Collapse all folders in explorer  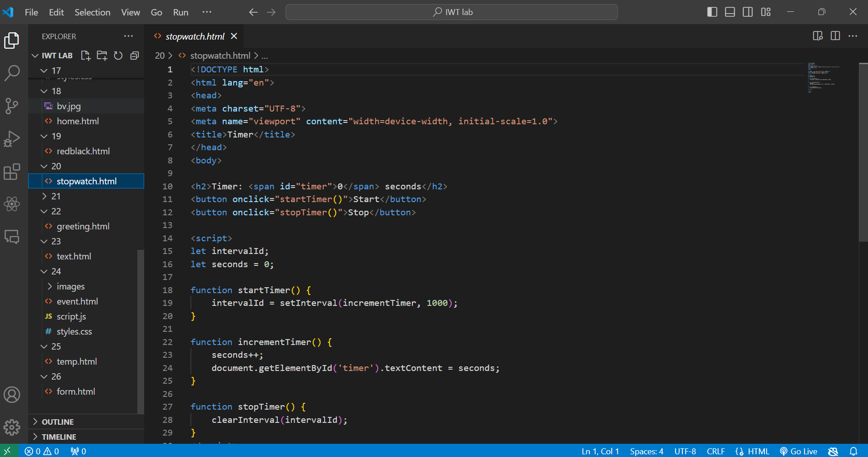pyautogui.click(x=135, y=56)
